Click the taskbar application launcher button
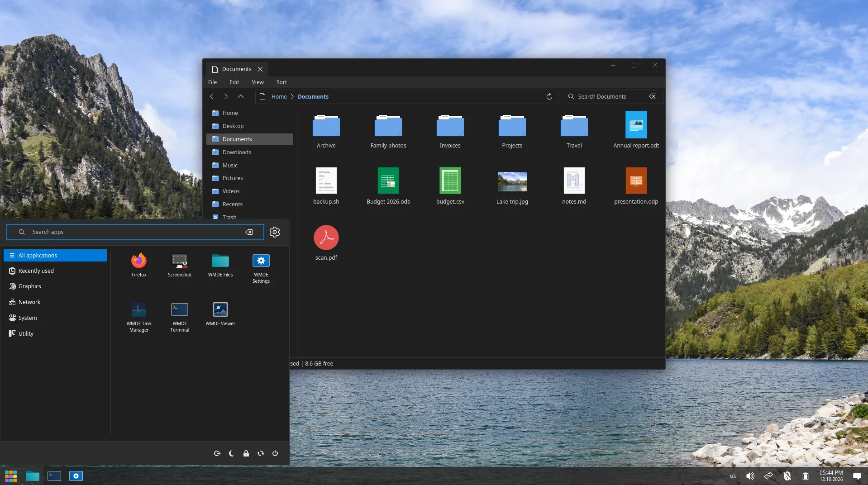 pos(11,476)
